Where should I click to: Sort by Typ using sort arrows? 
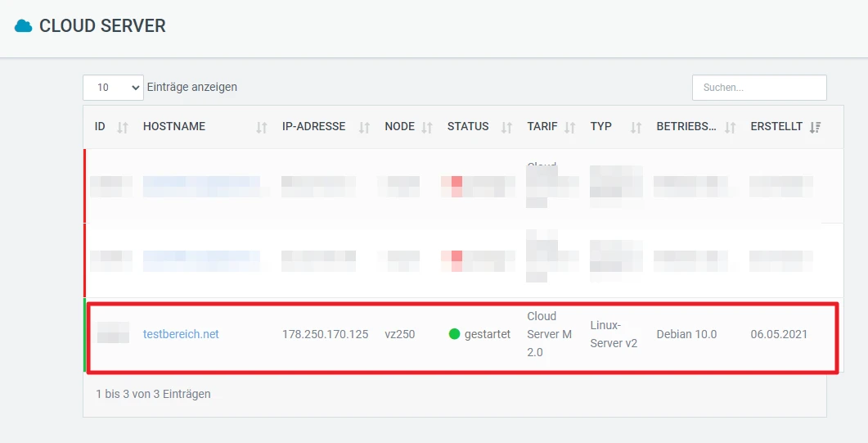point(636,127)
